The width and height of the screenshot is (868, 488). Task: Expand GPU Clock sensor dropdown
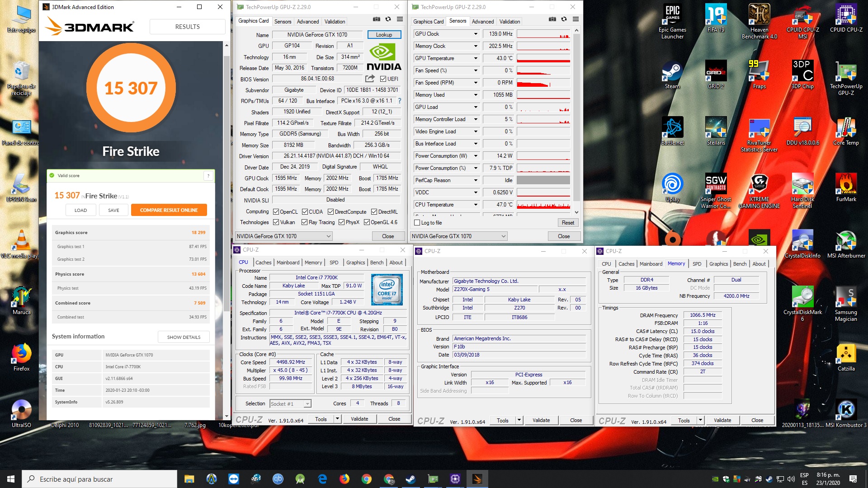(476, 34)
